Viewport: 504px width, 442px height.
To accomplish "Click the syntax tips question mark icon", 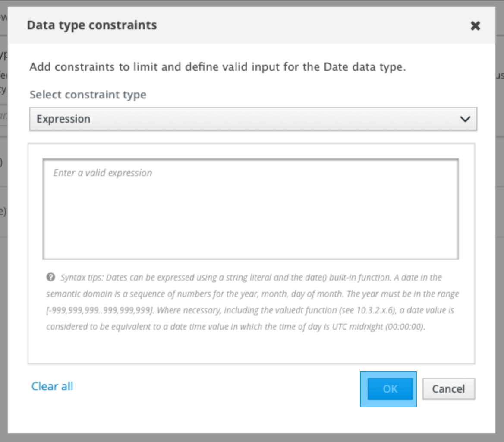I will 50,277.
